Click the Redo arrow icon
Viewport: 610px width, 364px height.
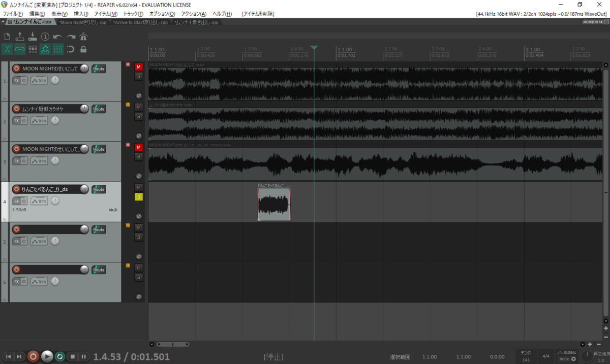tap(71, 37)
